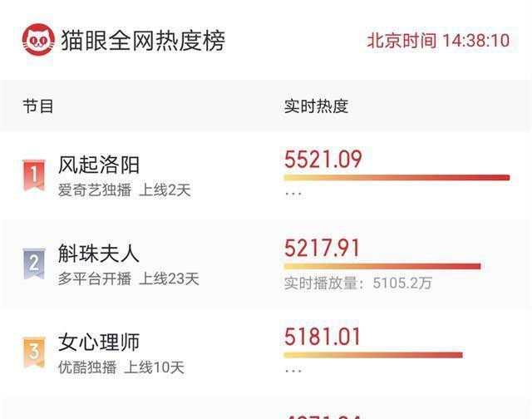Image resolution: width=532 pixels, height=419 pixels.
Task: Select the 实时热度 column header
Action: point(316,106)
